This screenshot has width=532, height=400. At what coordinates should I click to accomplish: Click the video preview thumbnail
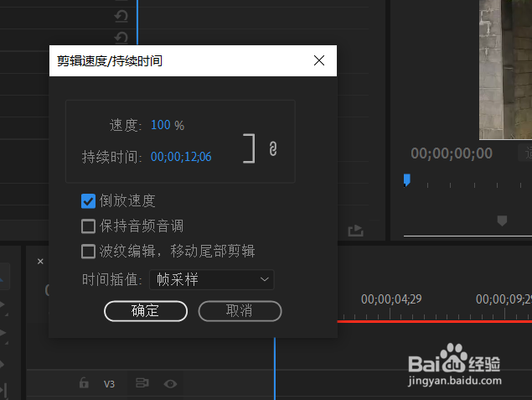click(505, 70)
